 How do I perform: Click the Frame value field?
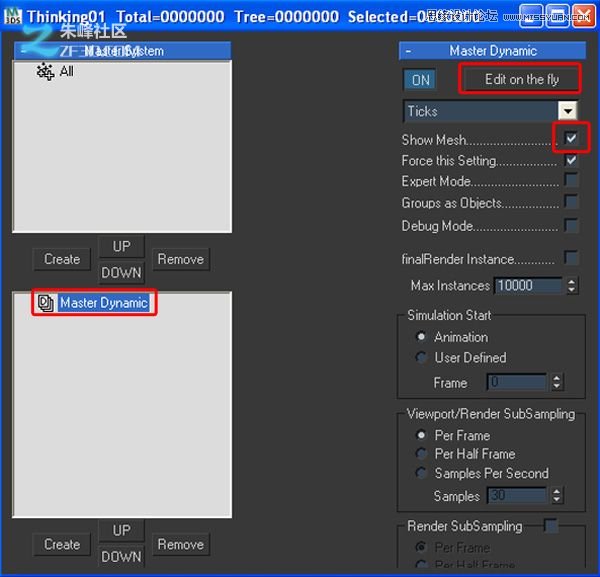517,382
